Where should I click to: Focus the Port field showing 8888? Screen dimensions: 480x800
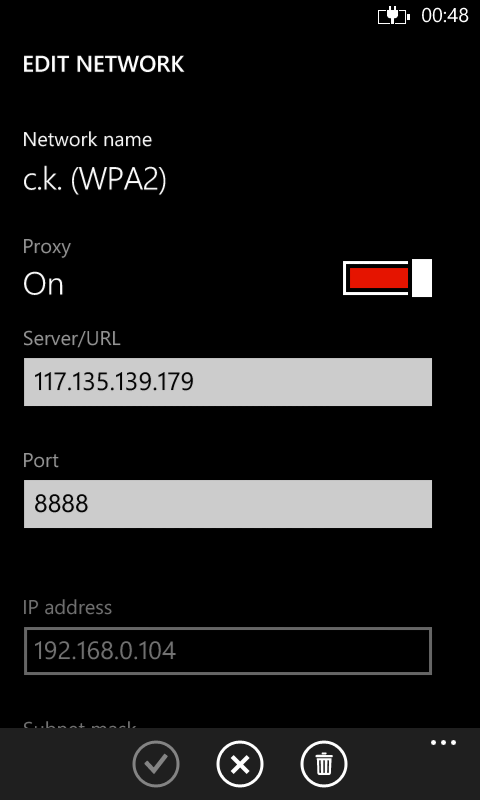(x=228, y=504)
